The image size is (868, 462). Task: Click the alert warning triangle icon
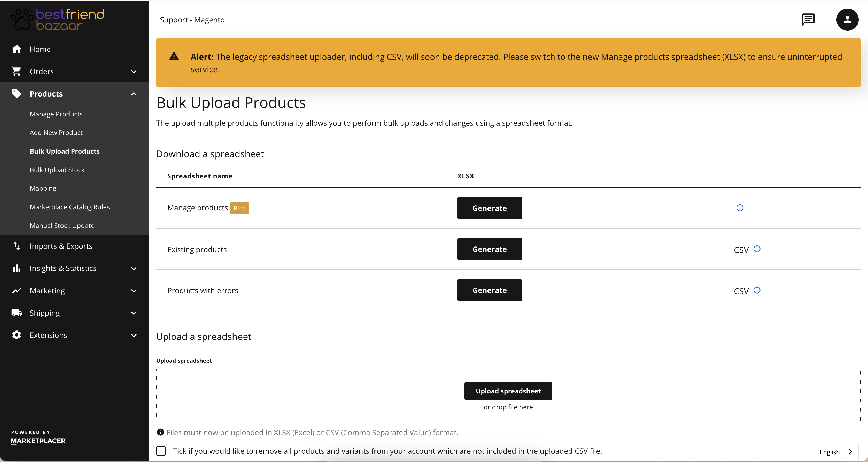click(x=174, y=56)
